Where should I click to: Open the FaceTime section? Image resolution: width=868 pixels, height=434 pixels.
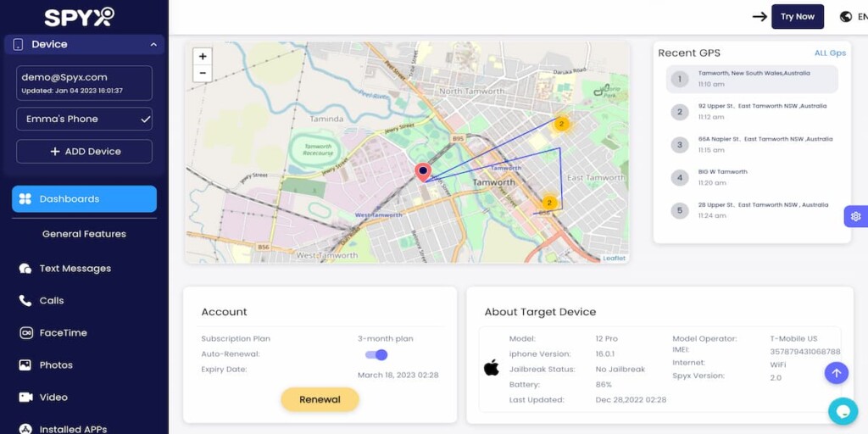pos(63,332)
